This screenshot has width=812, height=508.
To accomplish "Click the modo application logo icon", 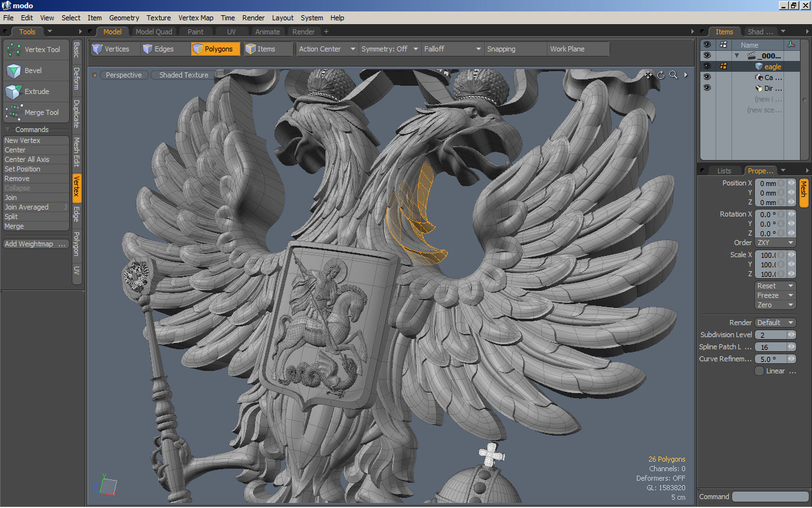I will tap(6, 6).
